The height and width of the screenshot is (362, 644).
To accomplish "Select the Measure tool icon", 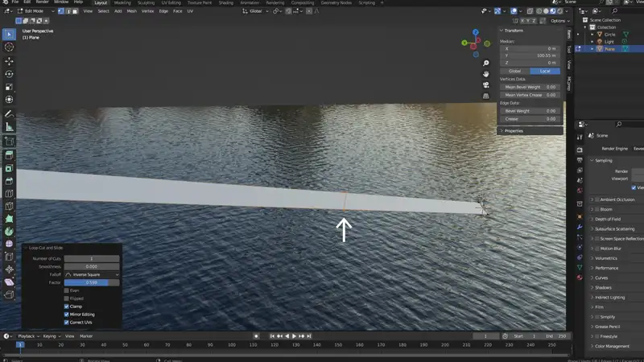I will [9, 126].
